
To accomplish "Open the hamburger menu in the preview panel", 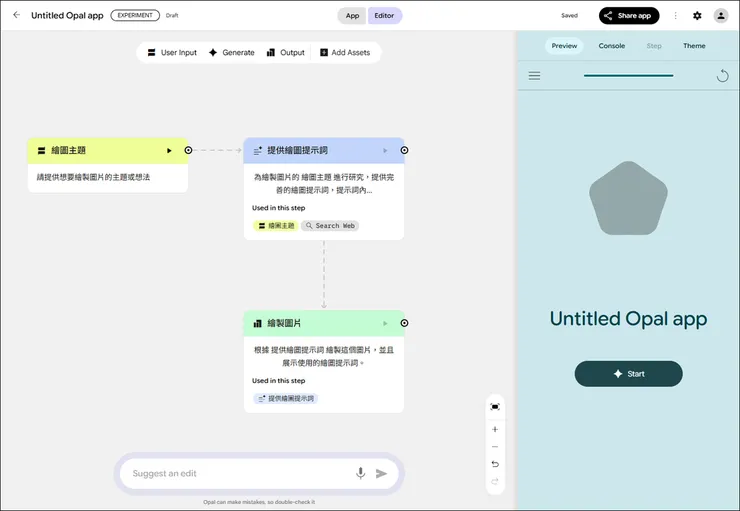I will coord(534,75).
